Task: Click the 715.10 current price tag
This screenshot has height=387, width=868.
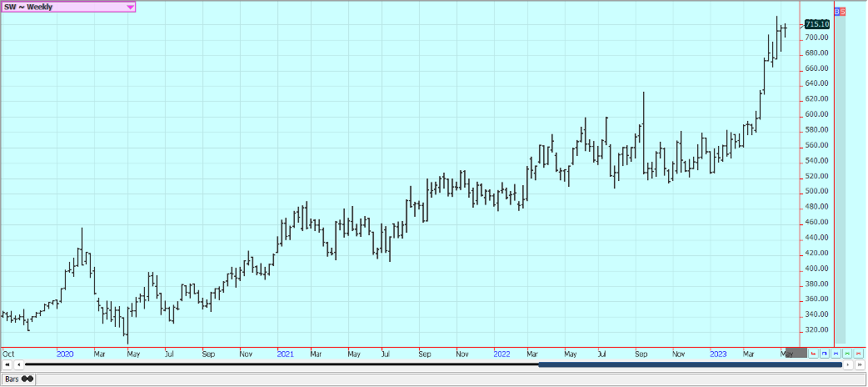Action: click(817, 24)
